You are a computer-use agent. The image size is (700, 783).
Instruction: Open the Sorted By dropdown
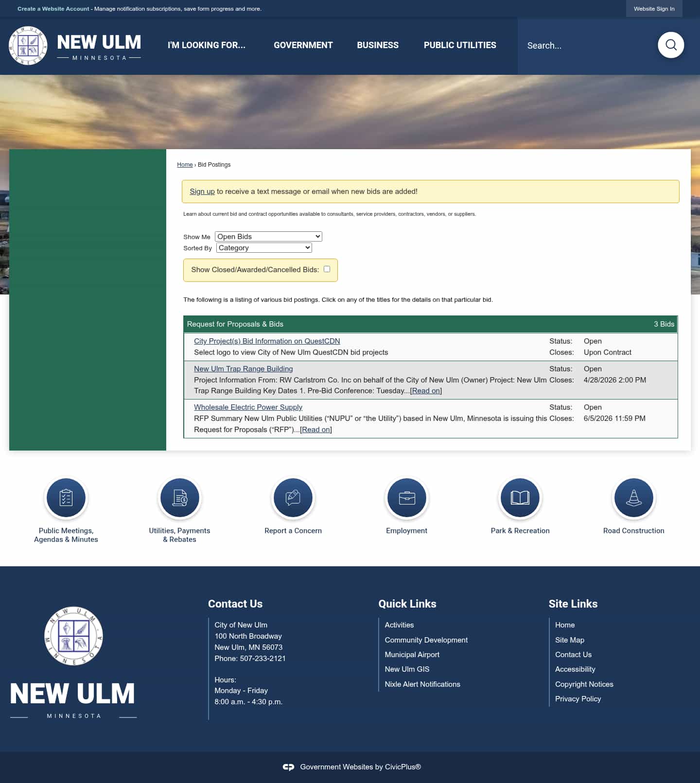(x=264, y=248)
